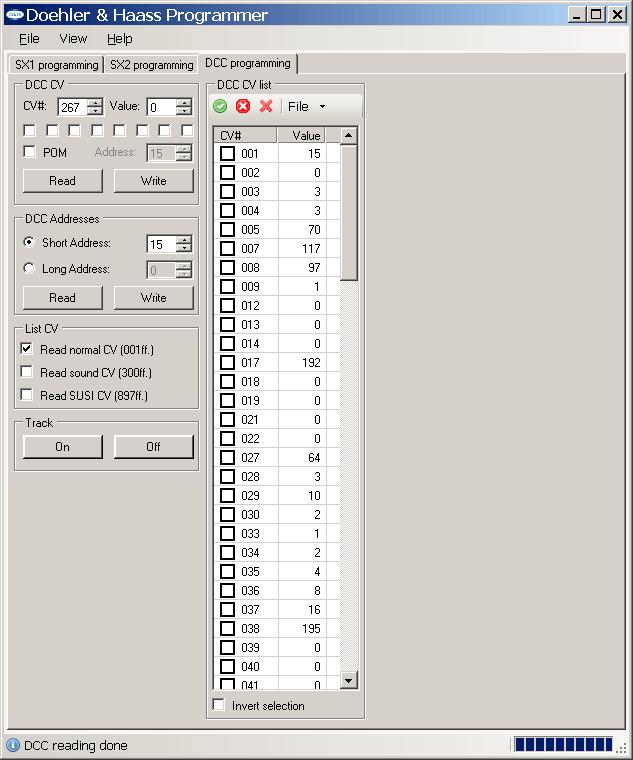
Task: Select the DCC programming tab
Action: 248,63
